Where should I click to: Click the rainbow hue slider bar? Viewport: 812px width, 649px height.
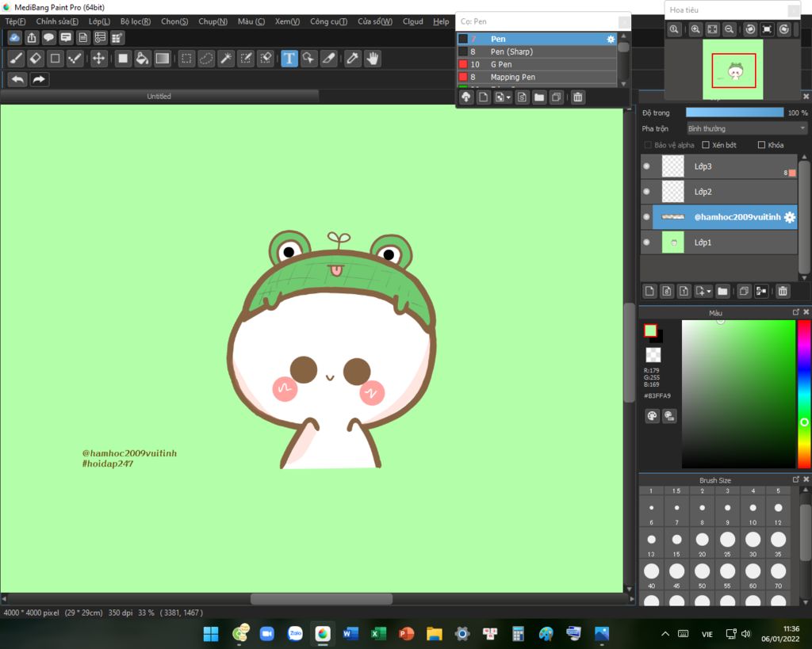pos(804,394)
